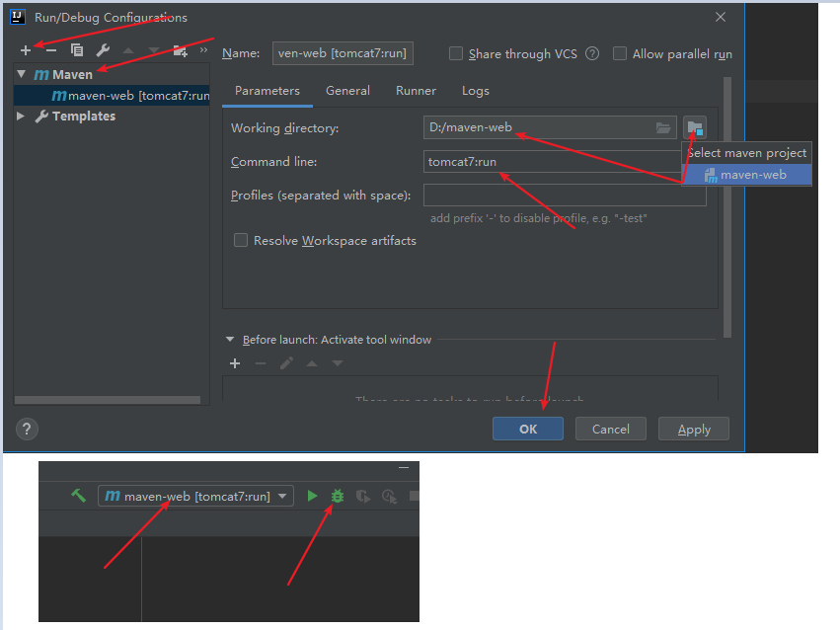The width and height of the screenshot is (840, 630).
Task: Select the Maven group in the tree
Action: [64, 74]
